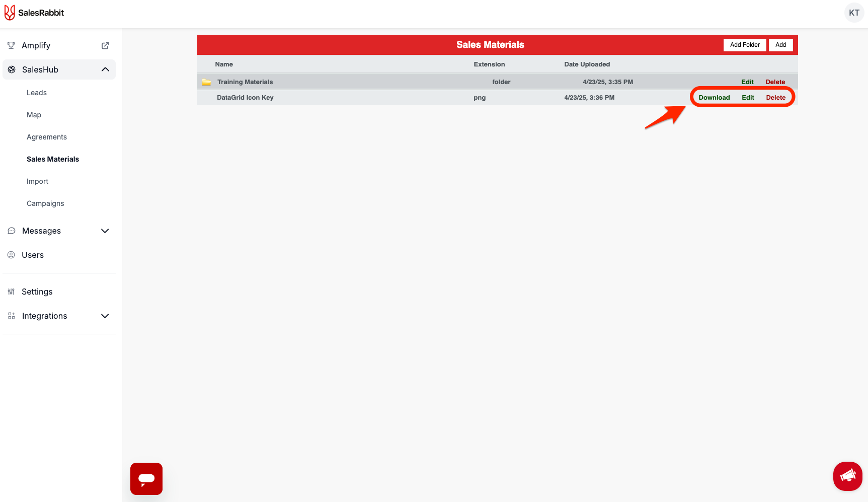
Task: Go to Leads page
Action: tap(37, 93)
